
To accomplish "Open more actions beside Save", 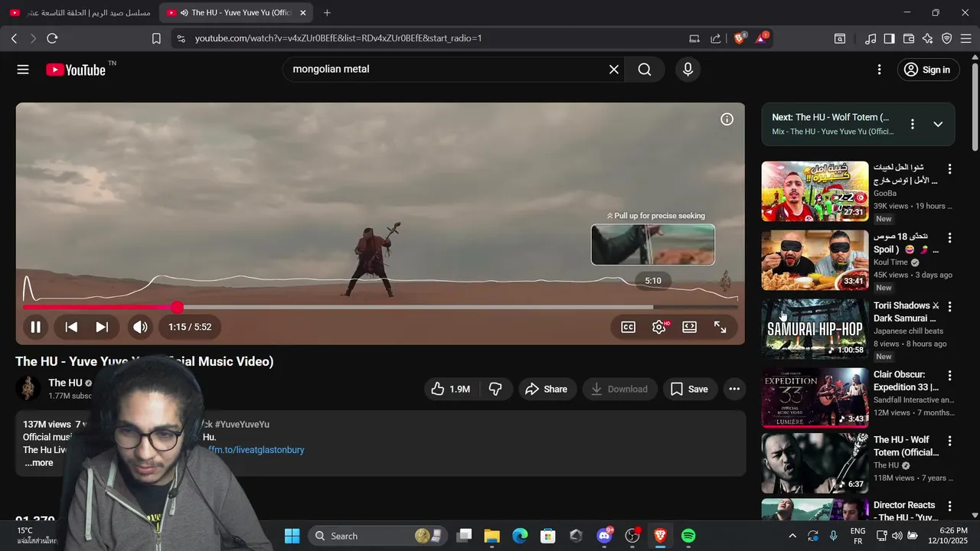I will (x=734, y=389).
